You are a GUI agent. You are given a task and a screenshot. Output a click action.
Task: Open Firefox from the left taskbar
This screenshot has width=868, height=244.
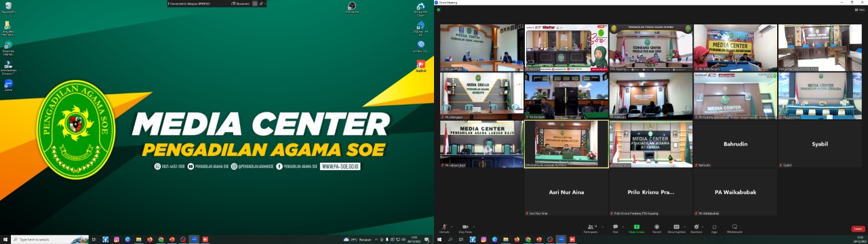[149, 239]
